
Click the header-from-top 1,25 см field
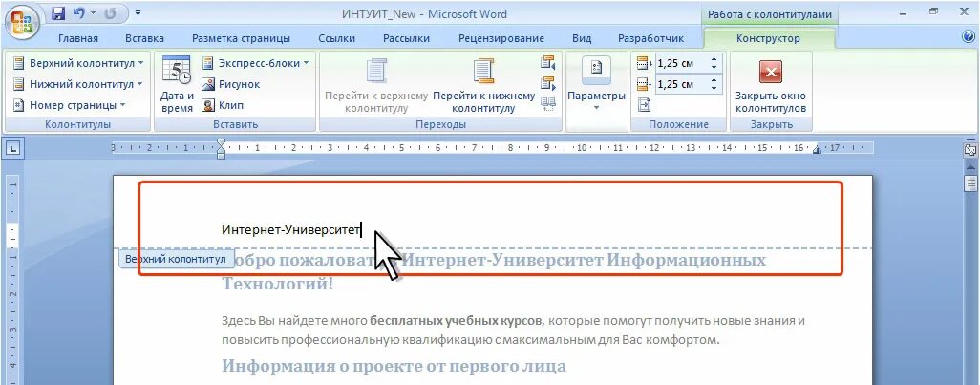(680, 63)
